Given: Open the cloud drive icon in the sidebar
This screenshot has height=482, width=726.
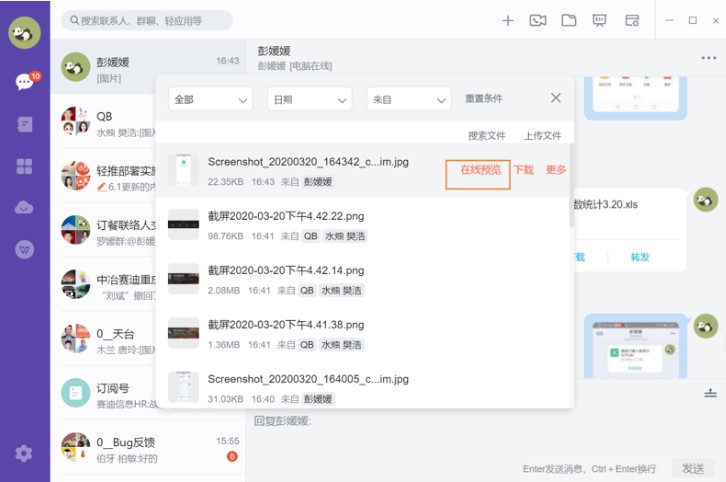Looking at the screenshot, I should click(24, 208).
